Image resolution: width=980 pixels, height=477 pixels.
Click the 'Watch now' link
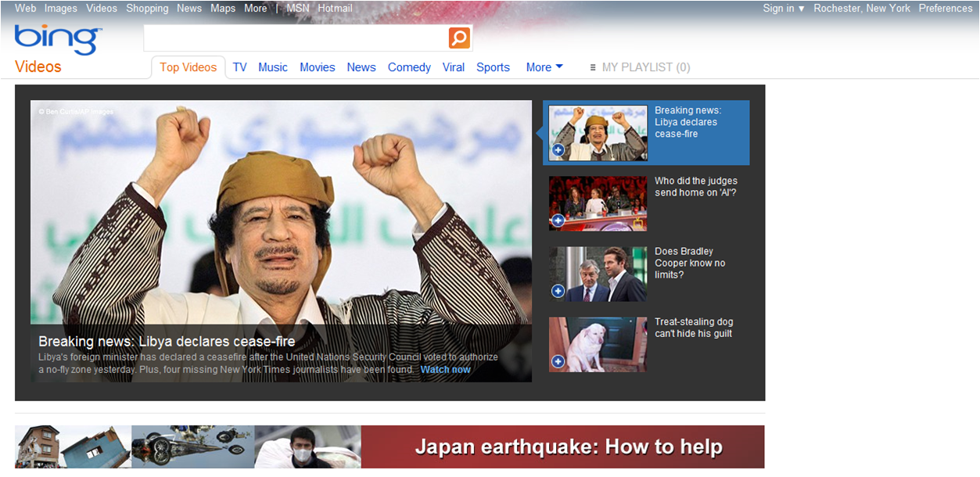click(445, 369)
